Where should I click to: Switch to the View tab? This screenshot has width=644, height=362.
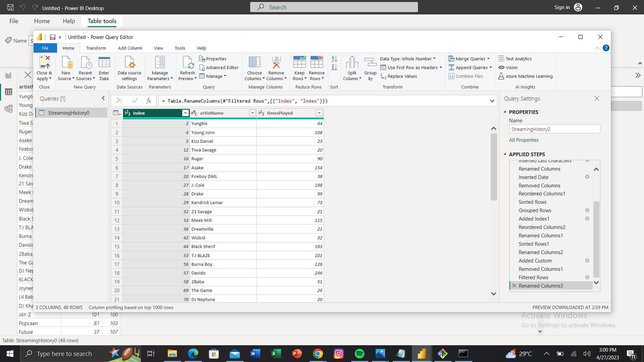pos(158,48)
